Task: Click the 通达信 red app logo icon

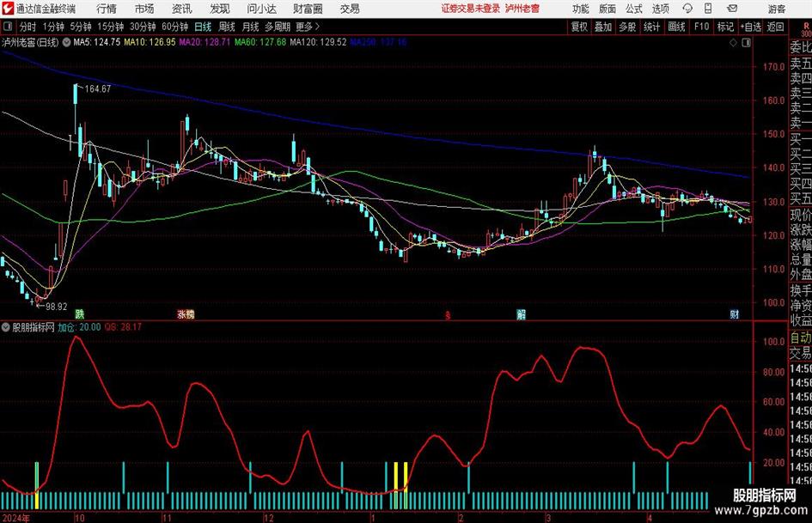Action: (8, 9)
